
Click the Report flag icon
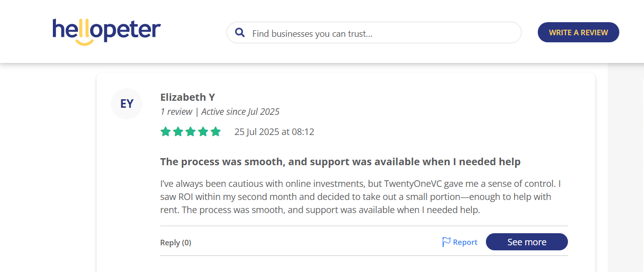[446, 242]
